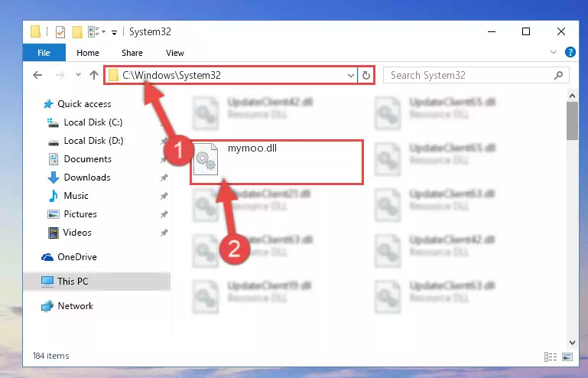Open the Customize Quick Access Toolbar dropdown arrow
This screenshot has width=588, height=378.
click(114, 33)
